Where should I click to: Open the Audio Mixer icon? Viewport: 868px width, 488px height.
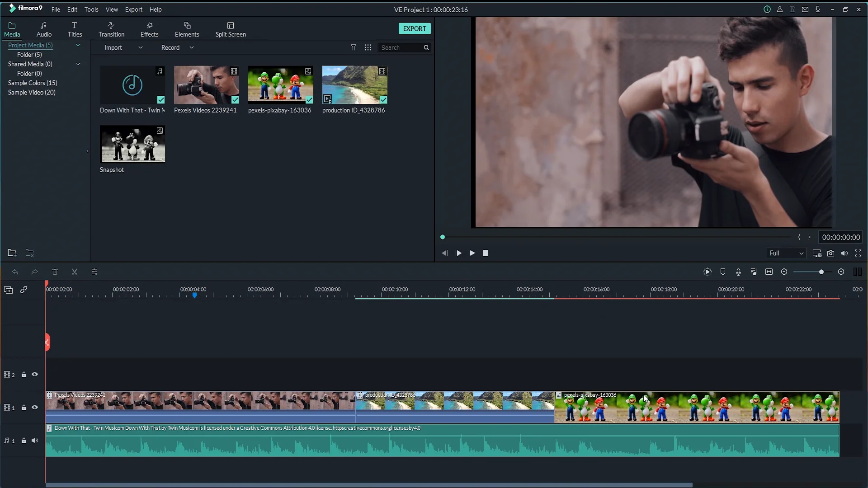[x=754, y=272]
